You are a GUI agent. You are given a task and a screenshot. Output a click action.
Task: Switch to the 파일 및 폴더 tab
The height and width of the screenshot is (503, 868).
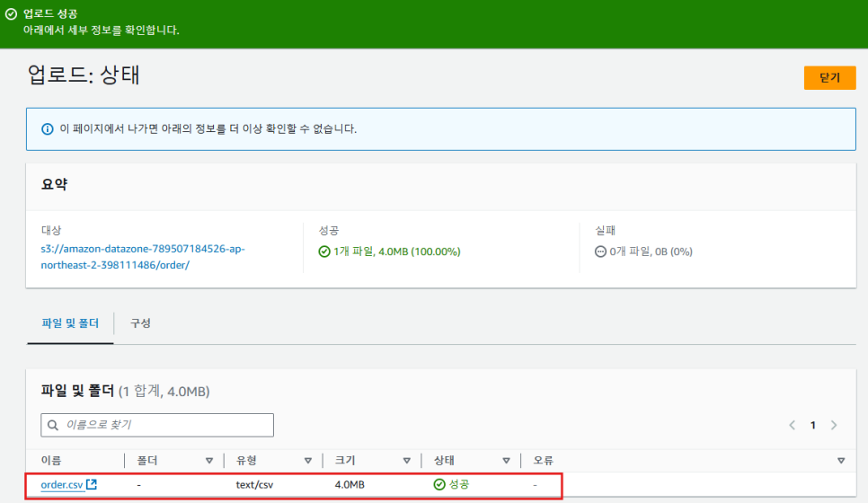70,323
